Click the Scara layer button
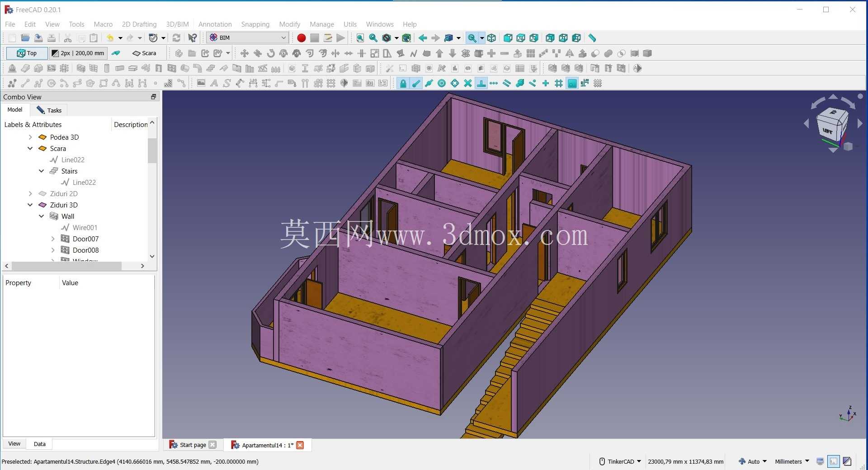The width and height of the screenshot is (868, 470). 144,53
